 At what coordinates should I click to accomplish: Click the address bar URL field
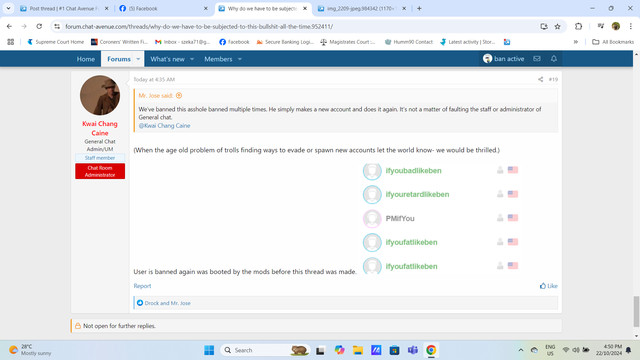coord(298,27)
